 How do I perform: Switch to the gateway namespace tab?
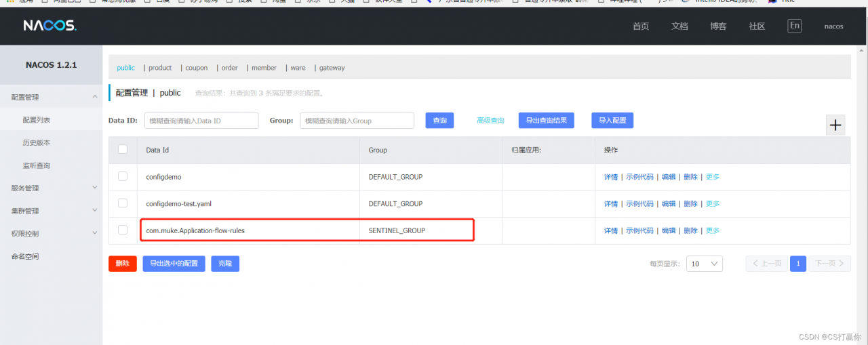point(332,68)
